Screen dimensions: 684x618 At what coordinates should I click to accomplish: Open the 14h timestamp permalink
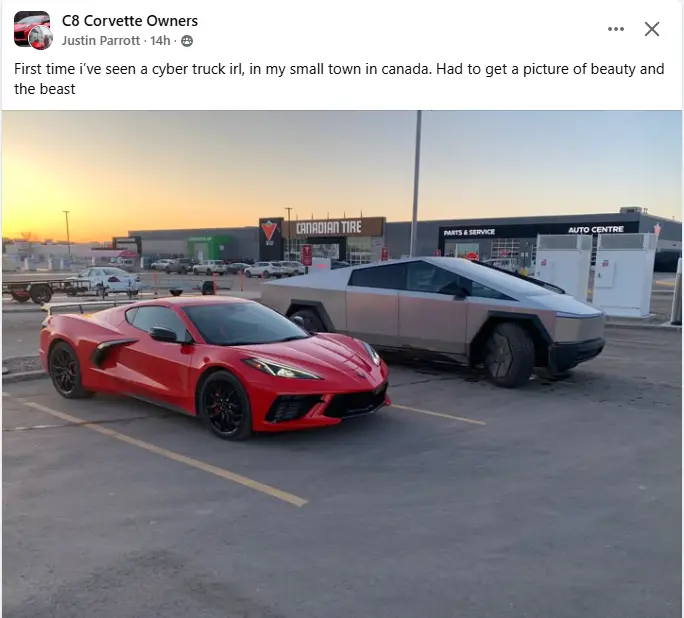point(160,41)
